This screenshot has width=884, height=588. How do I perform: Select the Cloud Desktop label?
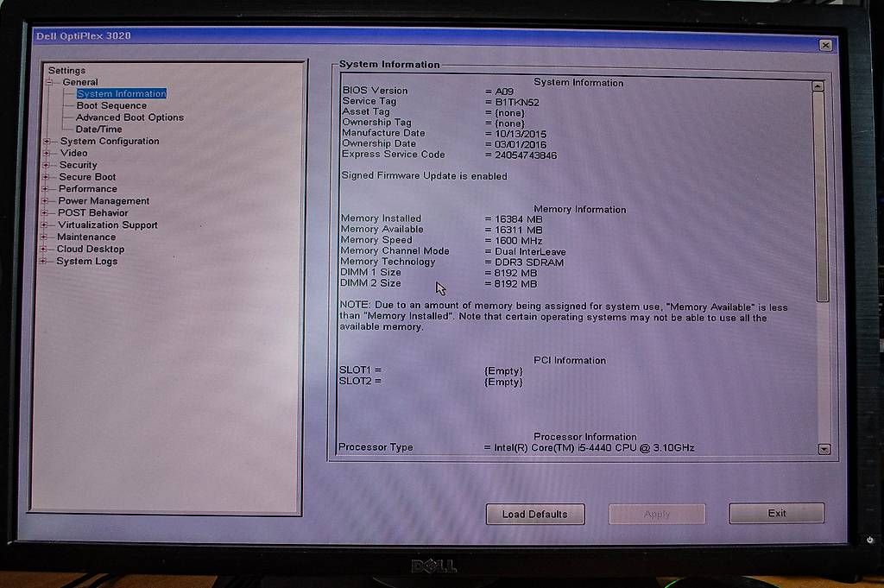click(90, 249)
